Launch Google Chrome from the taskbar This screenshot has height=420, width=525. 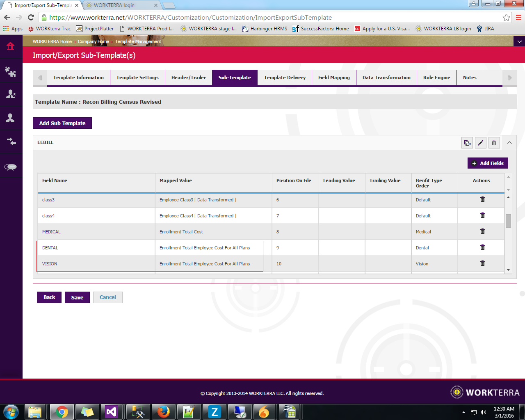point(62,411)
